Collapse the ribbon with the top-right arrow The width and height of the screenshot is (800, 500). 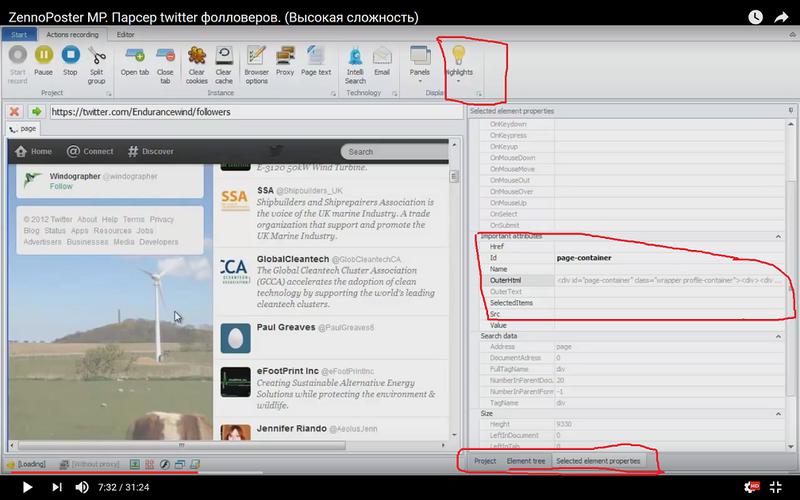point(791,35)
